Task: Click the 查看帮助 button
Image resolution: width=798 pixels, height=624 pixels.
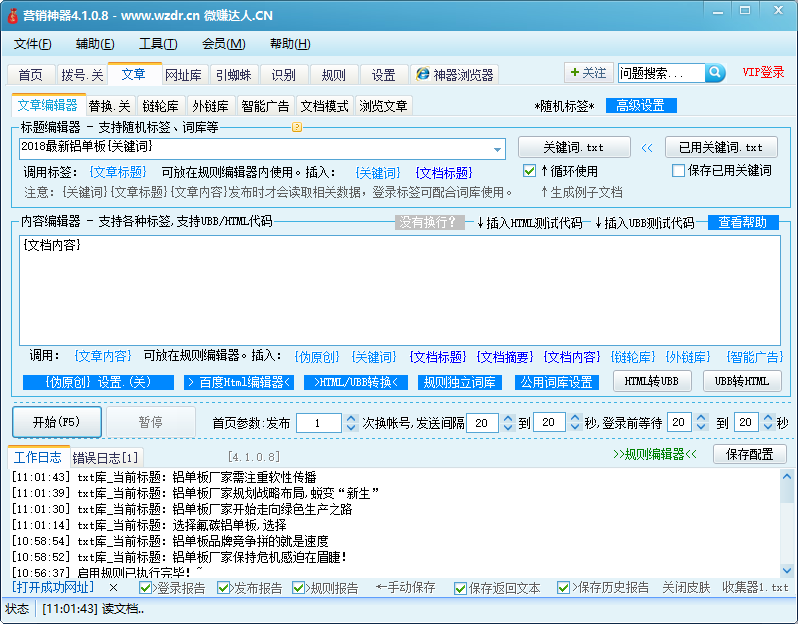Action: click(x=743, y=222)
